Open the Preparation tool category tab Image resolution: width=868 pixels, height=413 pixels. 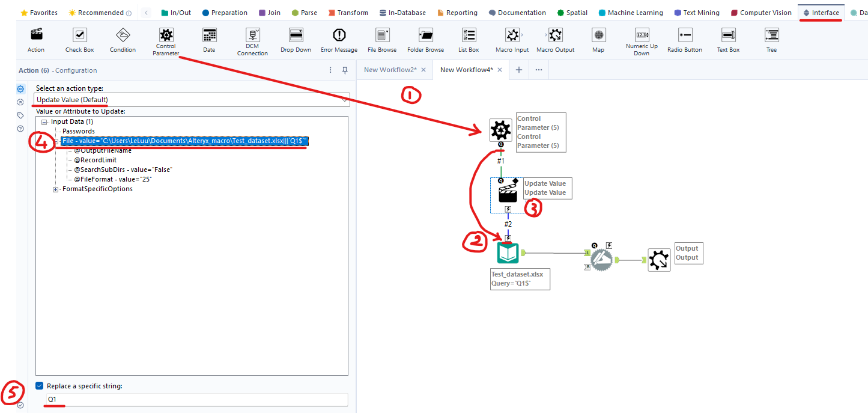225,13
